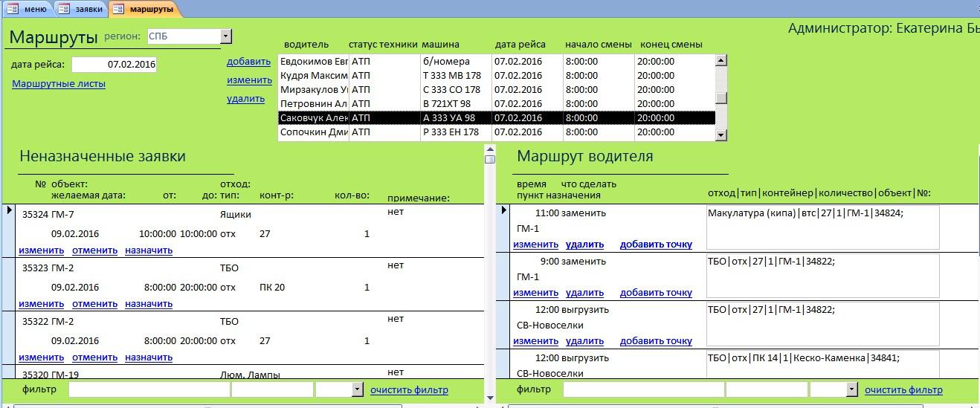Viewport: 980px width, 408px height.
Task: Click очистить фильтр under driver route
Action: (903, 389)
